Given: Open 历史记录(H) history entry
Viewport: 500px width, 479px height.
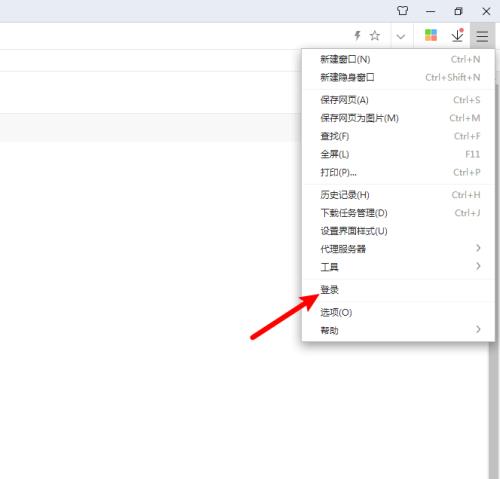Looking at the screenshot, I should point(398,195).
